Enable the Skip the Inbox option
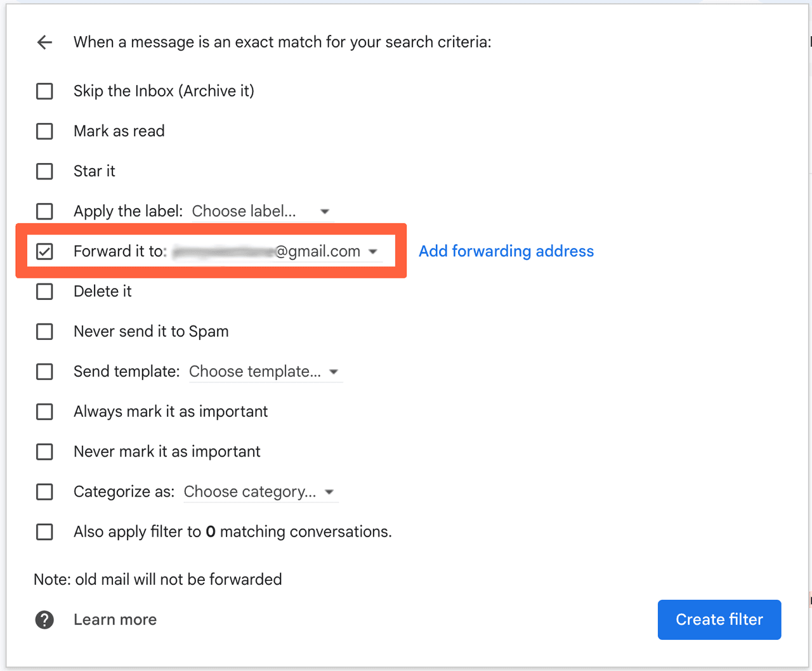 (x=44, y=91)
